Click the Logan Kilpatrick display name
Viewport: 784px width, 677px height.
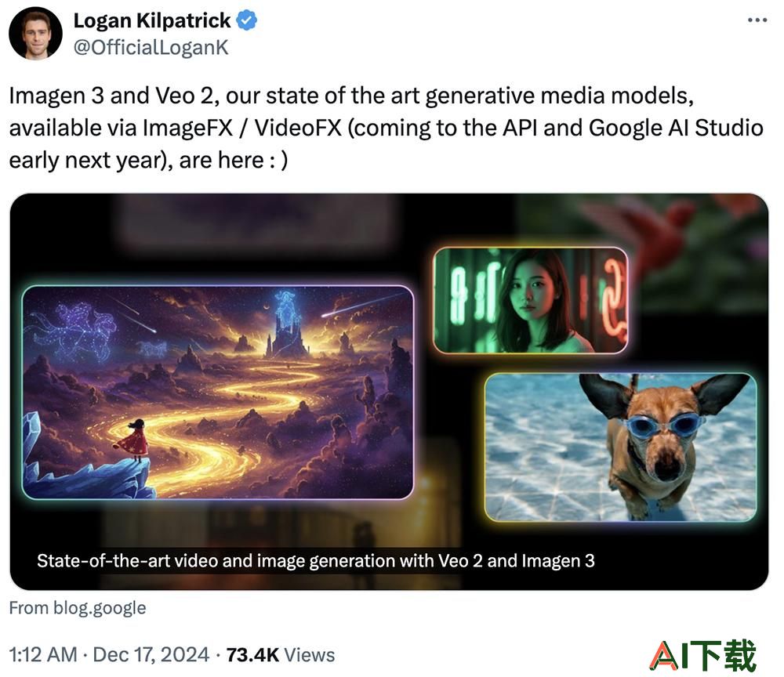152,20
